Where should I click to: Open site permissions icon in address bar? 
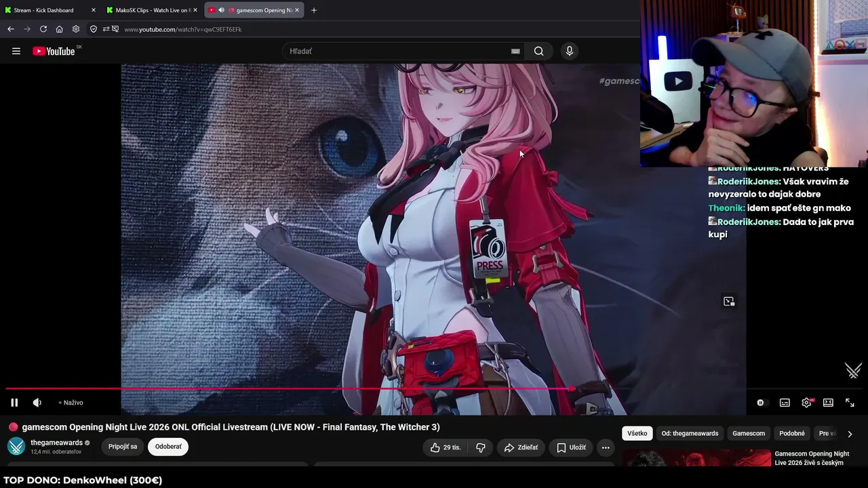[106, 29]
